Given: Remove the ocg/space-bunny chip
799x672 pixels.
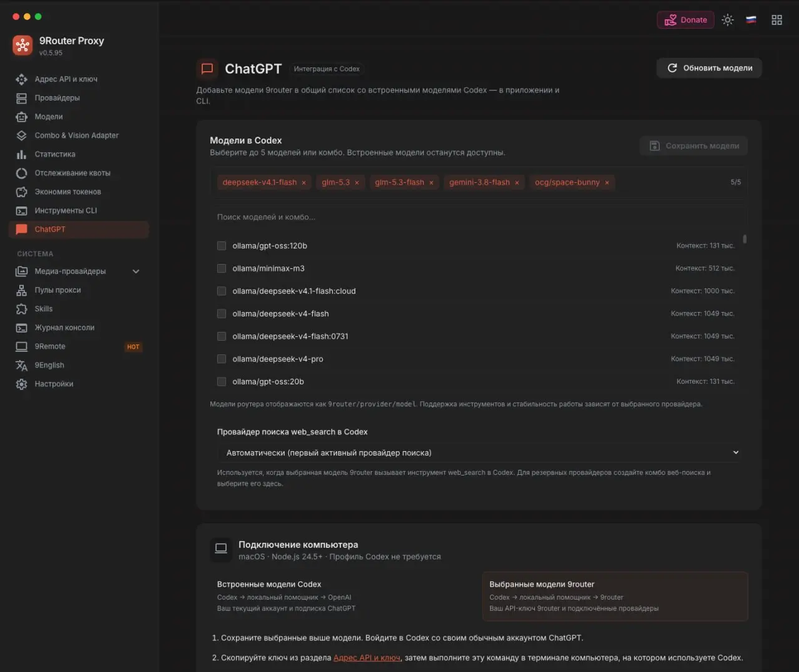Looking at the screenshot, I should 607,183.
